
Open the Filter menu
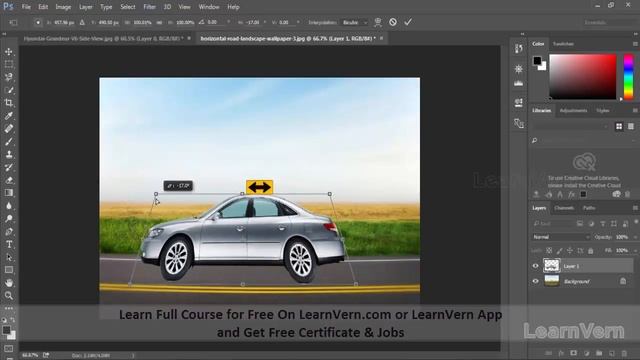click(149, 7)
